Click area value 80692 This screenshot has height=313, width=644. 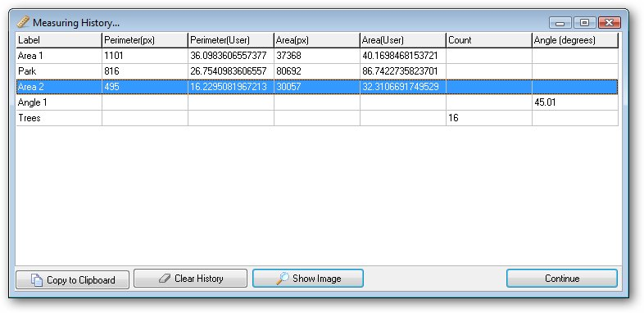point(288,71)
